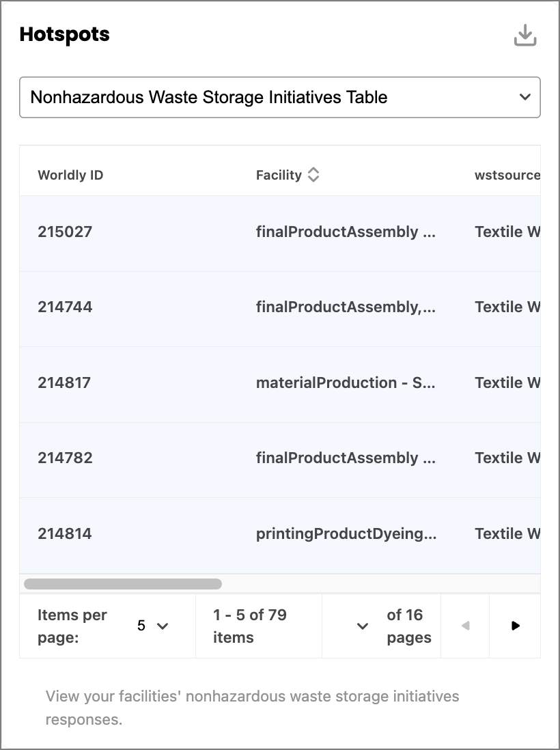The image size is (560, 750).
Task: Click the finalProductAssembly cell for ID 214782
Action: click(346, 458)
